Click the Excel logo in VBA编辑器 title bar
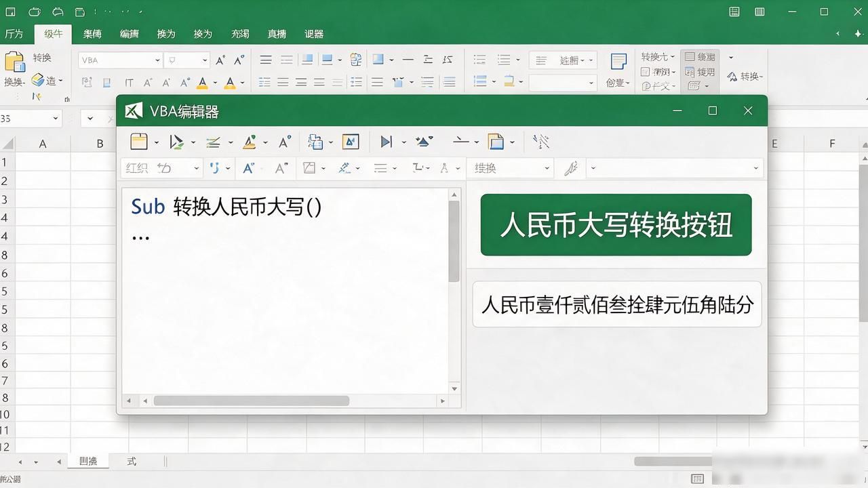Viewport: 868px width, 488px height. (134, 110)
